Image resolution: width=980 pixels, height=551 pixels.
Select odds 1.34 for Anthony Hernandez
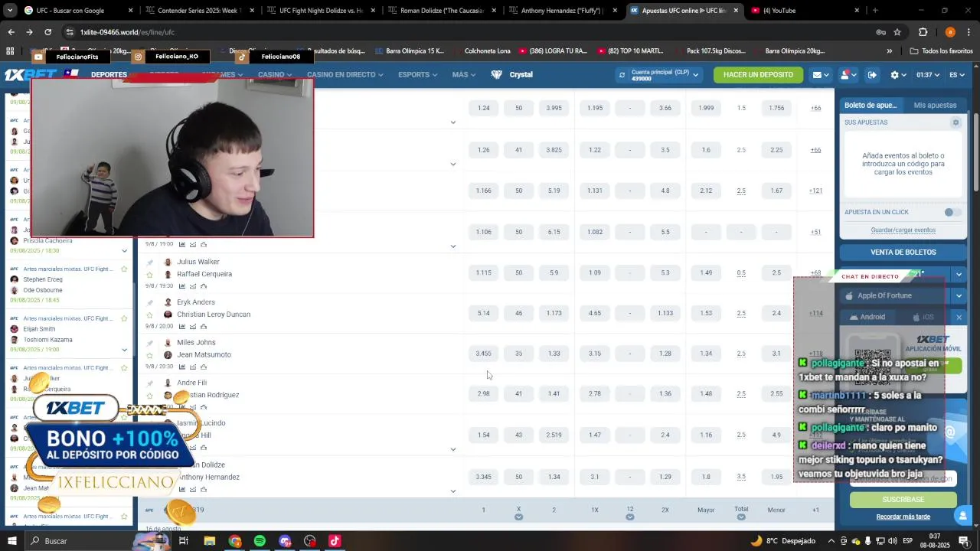pos(554,477)
